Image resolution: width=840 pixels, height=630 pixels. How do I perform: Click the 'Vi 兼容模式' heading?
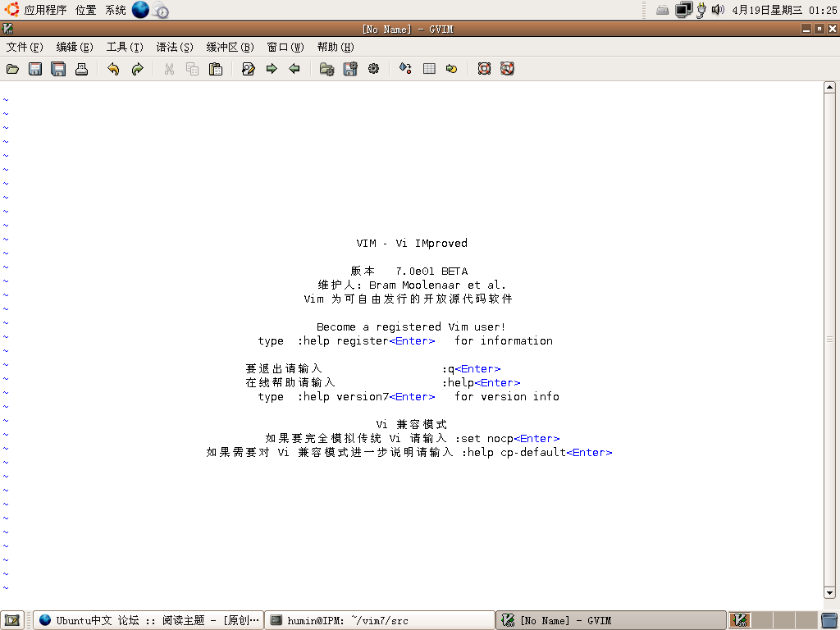tap(412, 424)
